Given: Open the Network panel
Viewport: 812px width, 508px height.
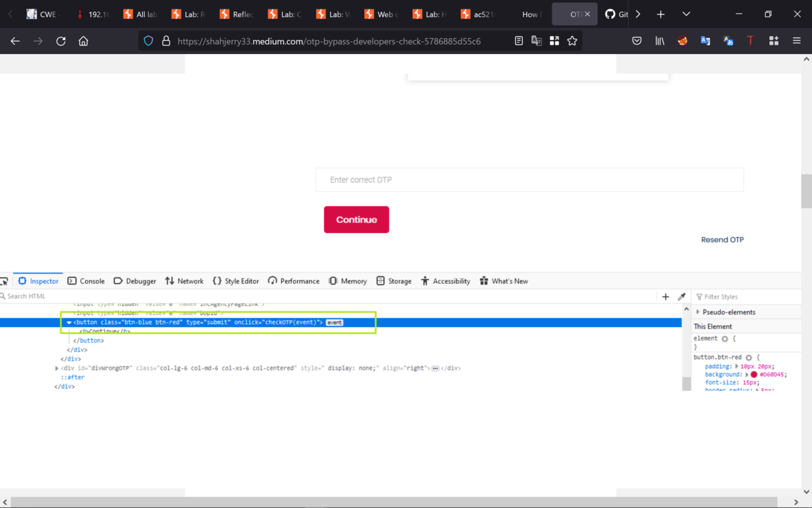Looking at the screenshot, I should tap(184, 281).
